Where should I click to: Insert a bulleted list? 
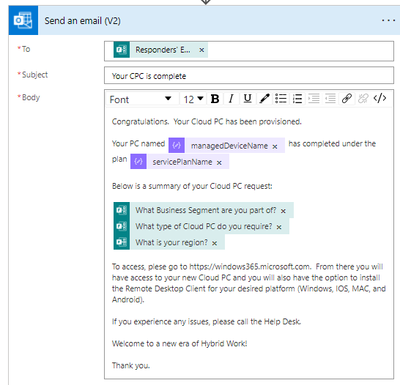point(281,99)
